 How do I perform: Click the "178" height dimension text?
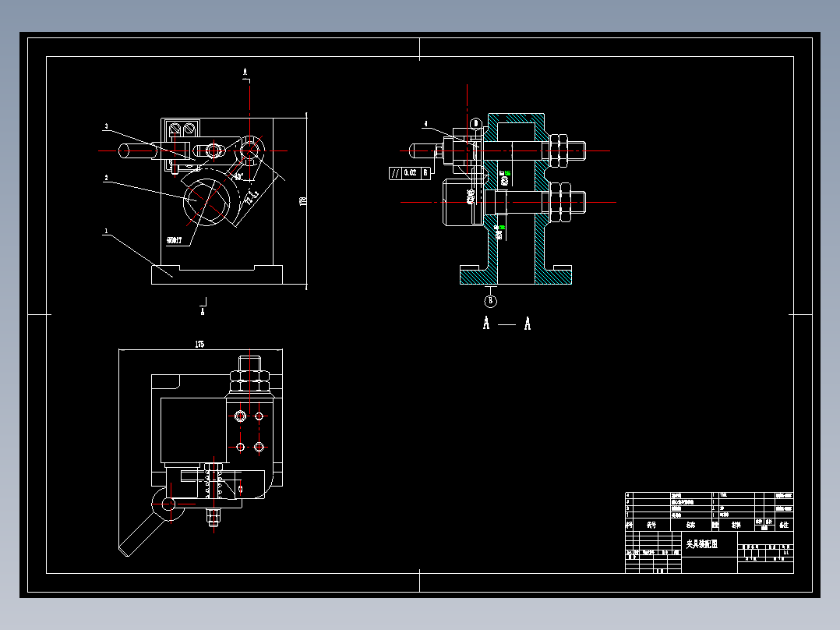302,202
